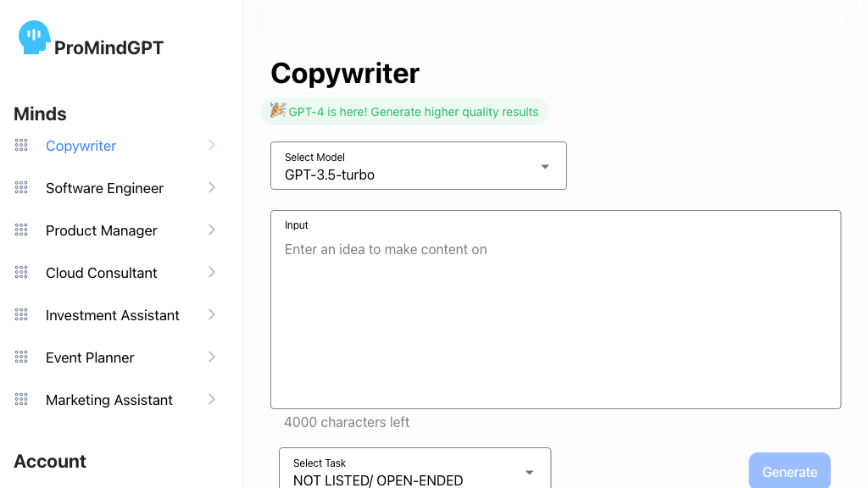Expand the Software Engineer chevron arrow
Viewport: 868px width, 488px height.
coord(212,188)
